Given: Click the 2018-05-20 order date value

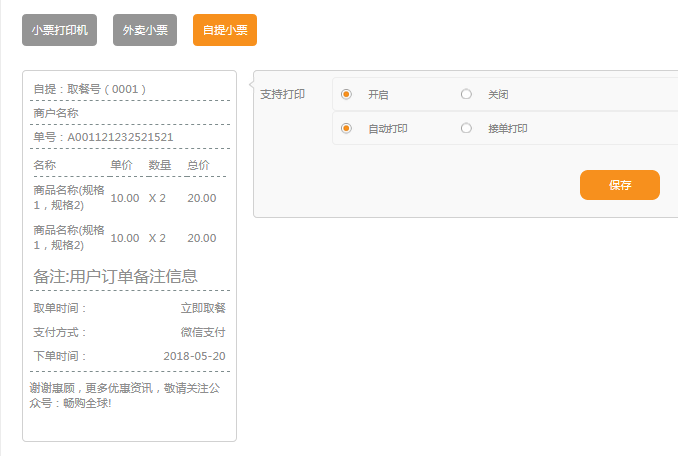Looking at the screenshot, I should 194,356.
